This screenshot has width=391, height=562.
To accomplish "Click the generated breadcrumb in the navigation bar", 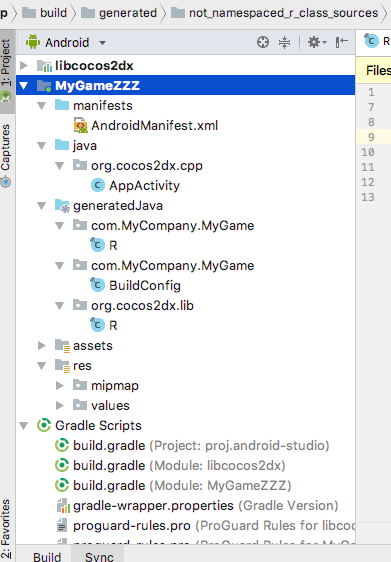I will point(119,13).
